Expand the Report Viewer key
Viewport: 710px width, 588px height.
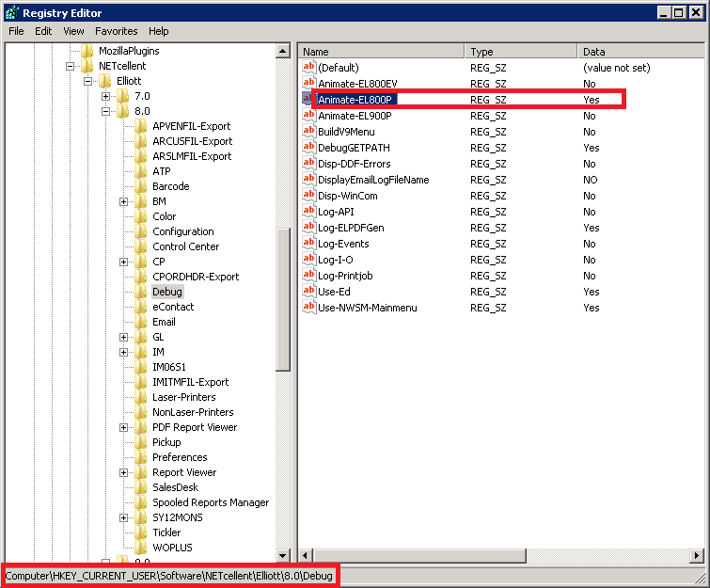click(x=123, y=472)
